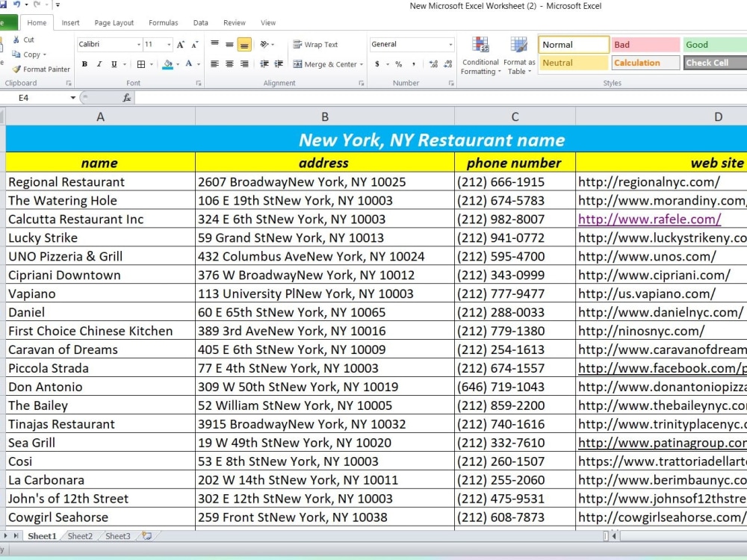Click the Borders icon
This screenshot has height=560, width=747.
point(141,63)
